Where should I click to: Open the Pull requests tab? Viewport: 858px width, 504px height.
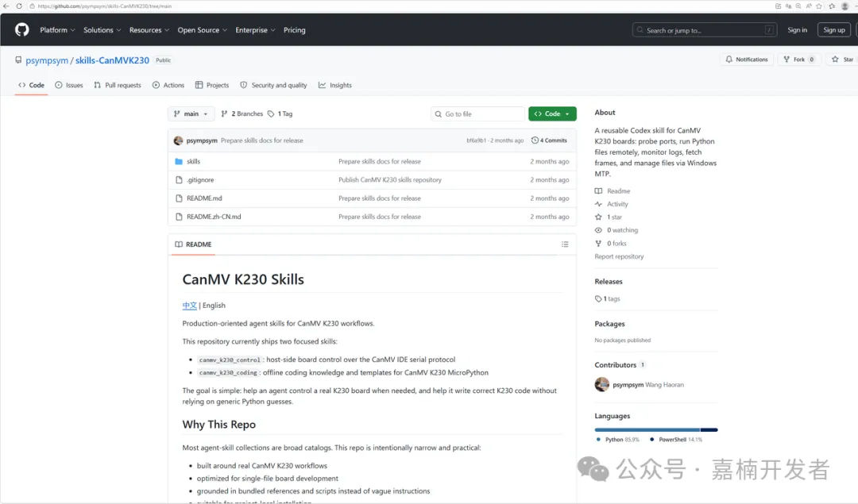[x=117, y=85]
